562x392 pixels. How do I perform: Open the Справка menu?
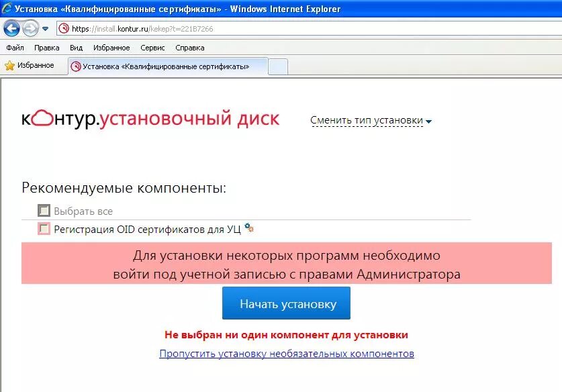(x=190, y=48)
